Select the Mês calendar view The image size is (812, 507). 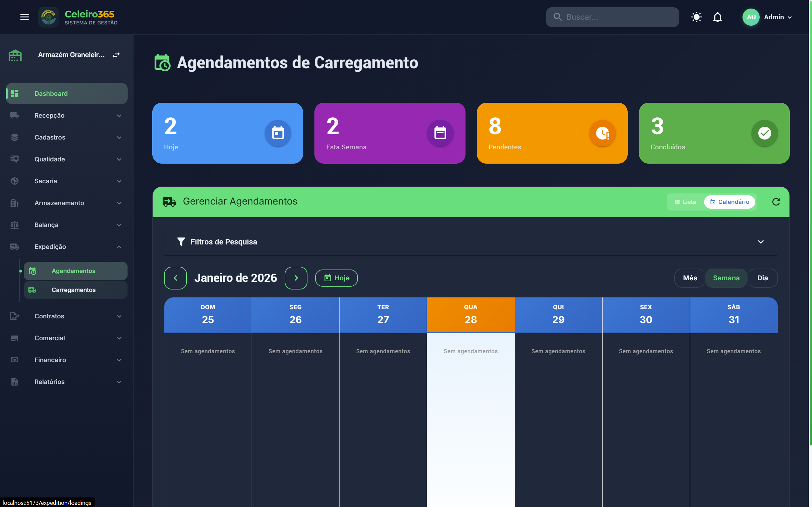tap(690, 278)
